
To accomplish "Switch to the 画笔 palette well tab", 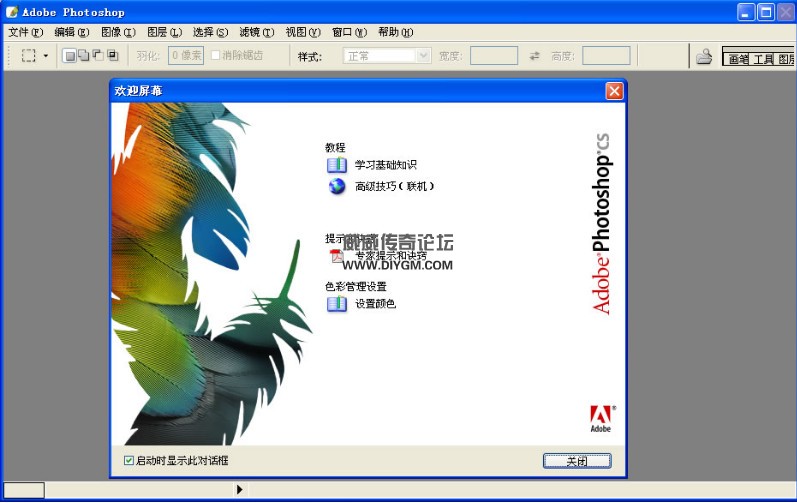I will [738, 59].
